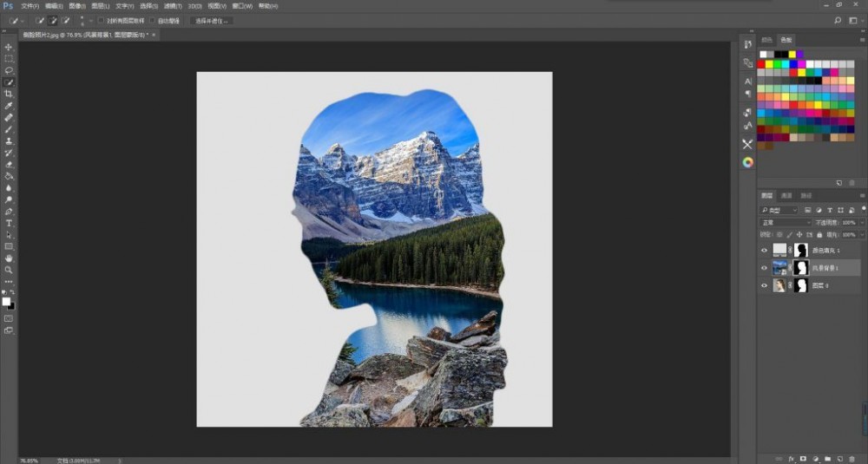Screen dimensions: 868x464
Task: Click the 选择并遮住 button
Action: click(x=212, y=20)
